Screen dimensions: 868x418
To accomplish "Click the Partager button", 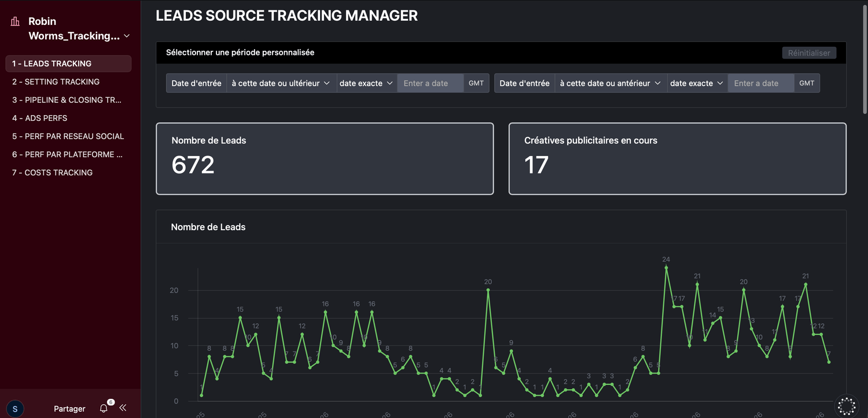I will pyautogui.click(x=69, y=409).
